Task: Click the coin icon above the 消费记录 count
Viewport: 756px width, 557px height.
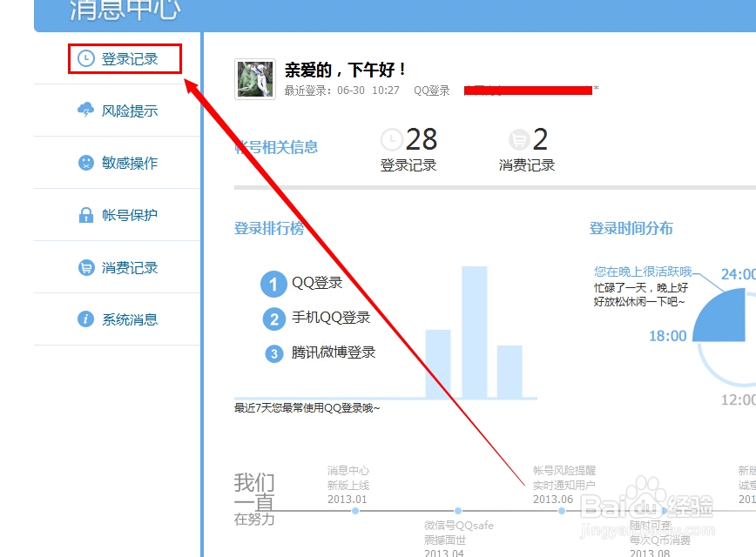Action: point(520,139)
